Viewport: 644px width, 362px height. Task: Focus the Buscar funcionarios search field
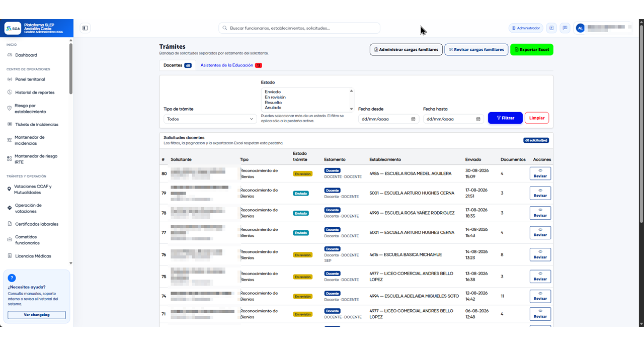click(x=299, y=28)
